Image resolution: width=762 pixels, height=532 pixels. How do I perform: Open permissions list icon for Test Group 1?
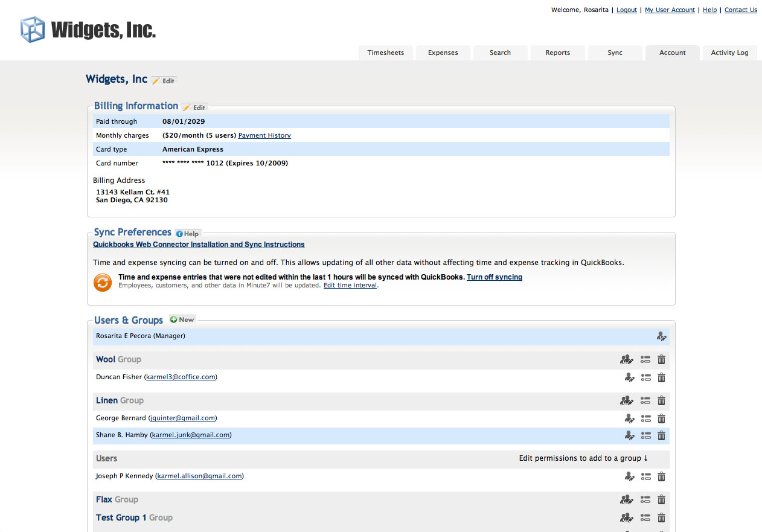(x=645, y=518)
